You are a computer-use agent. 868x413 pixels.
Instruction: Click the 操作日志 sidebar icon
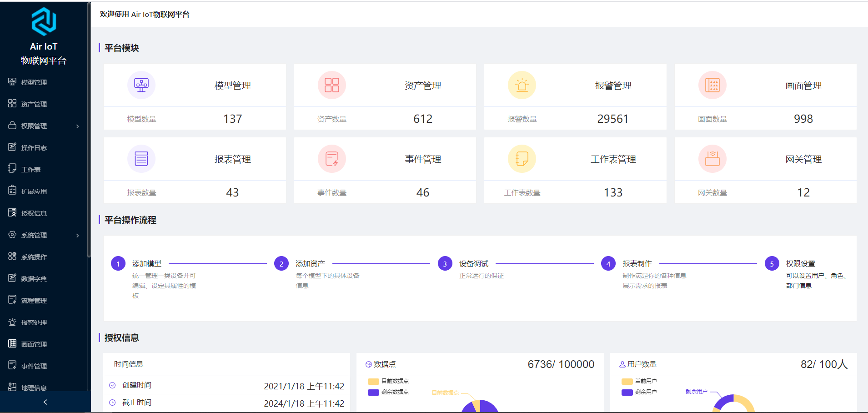coord(12,147)
